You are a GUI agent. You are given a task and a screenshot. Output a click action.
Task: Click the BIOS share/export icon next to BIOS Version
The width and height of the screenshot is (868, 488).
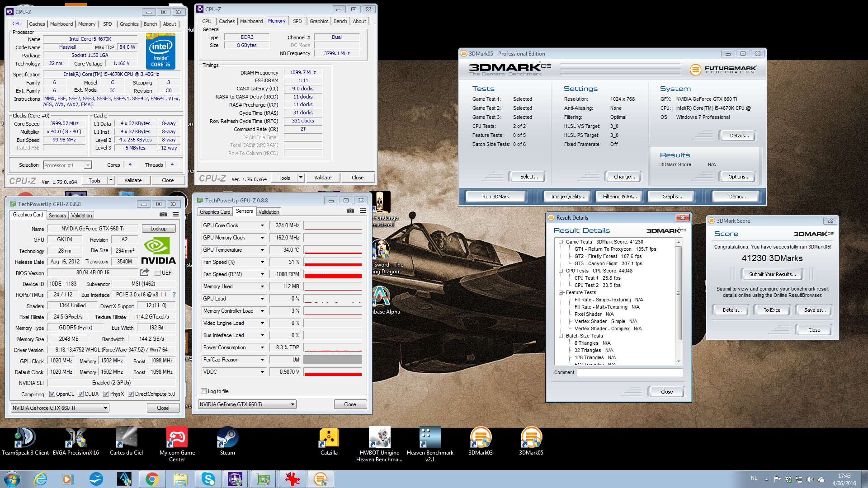144,272
